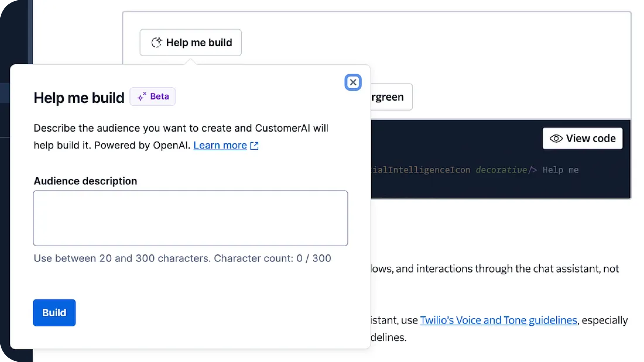Click the Help me build popover heading
The width and height of the screenshot is (644, 362).
(79, 98)
